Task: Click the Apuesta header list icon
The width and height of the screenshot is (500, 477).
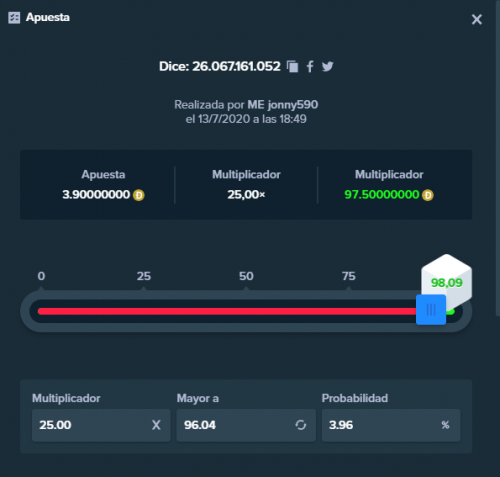Action: pos(14,18)
